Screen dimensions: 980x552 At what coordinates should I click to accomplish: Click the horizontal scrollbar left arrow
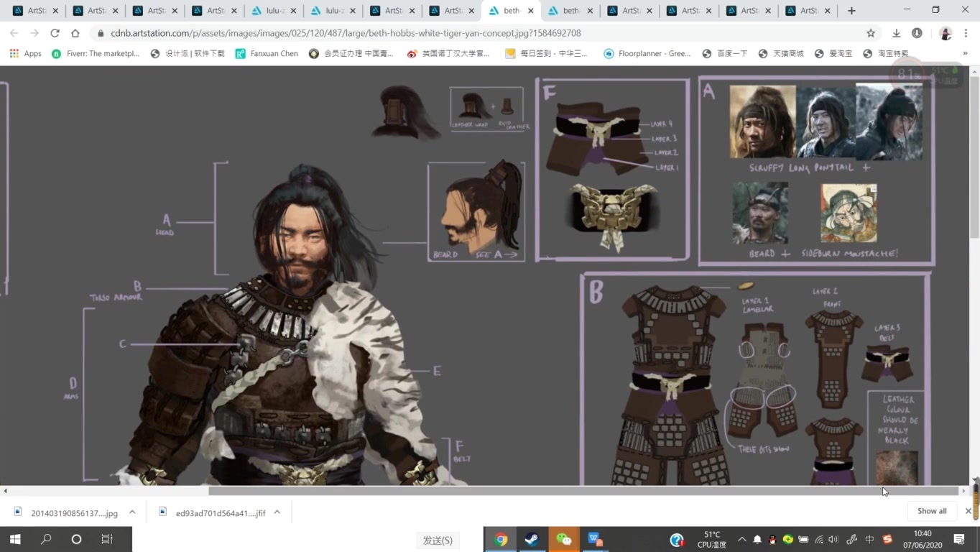tap(5, 491)
